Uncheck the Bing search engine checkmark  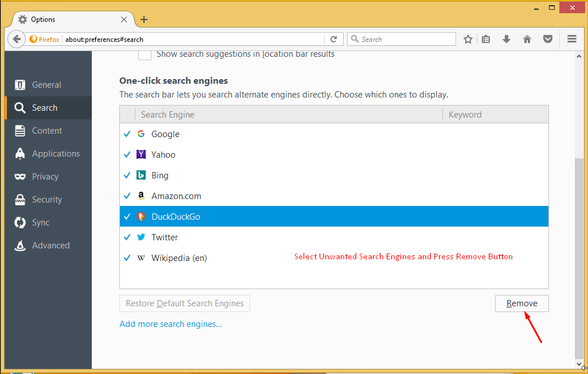point(127,175)
